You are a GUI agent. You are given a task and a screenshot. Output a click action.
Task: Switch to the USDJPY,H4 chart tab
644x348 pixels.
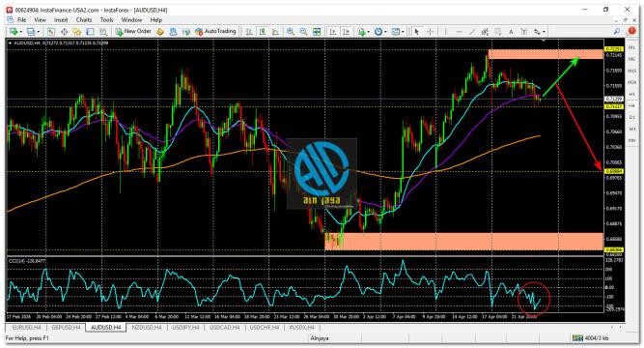coord(185,328)
